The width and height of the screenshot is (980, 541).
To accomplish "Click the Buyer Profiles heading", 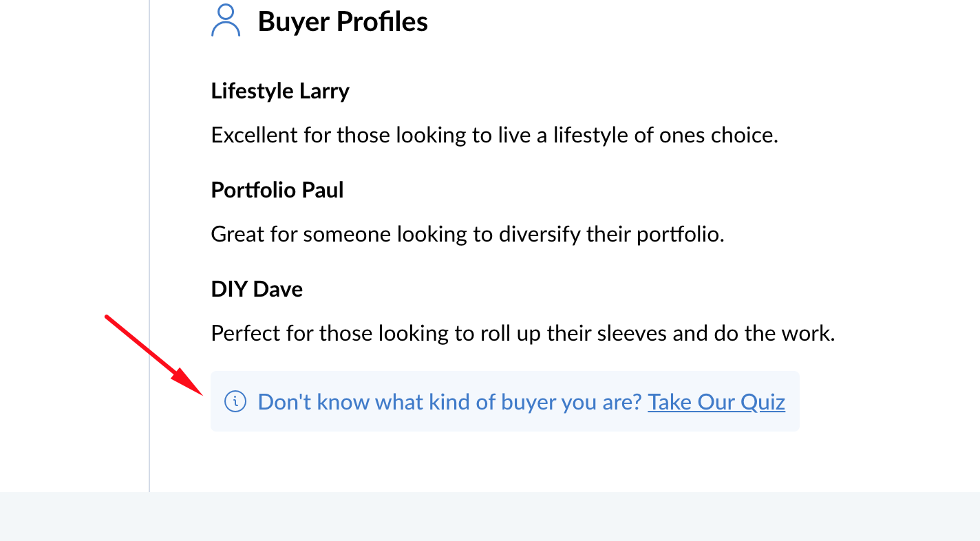I will 343,21.
